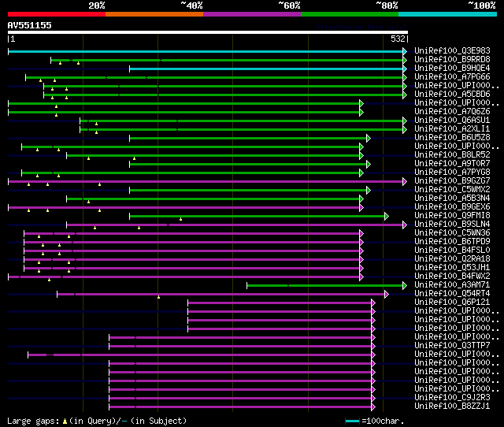Select the UniRef100_Q53JH1 label
This screenshot has width=504, height=427.
click(452, 268)
